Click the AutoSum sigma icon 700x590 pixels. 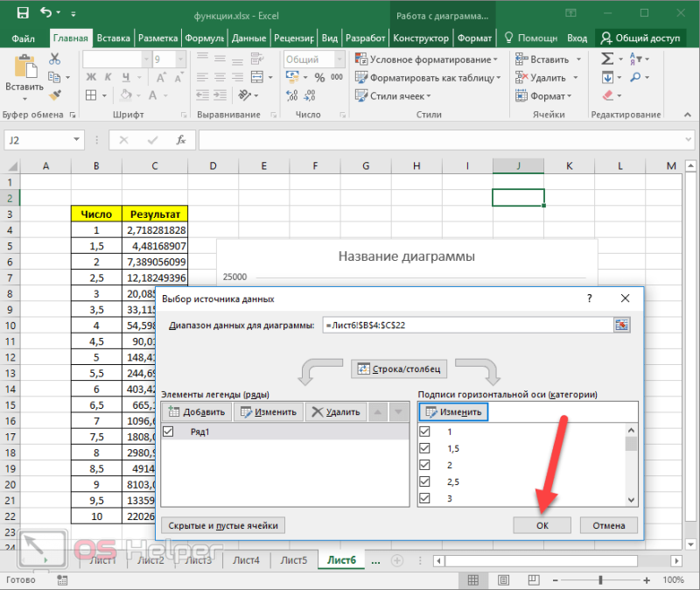click(x=607, y=59)
